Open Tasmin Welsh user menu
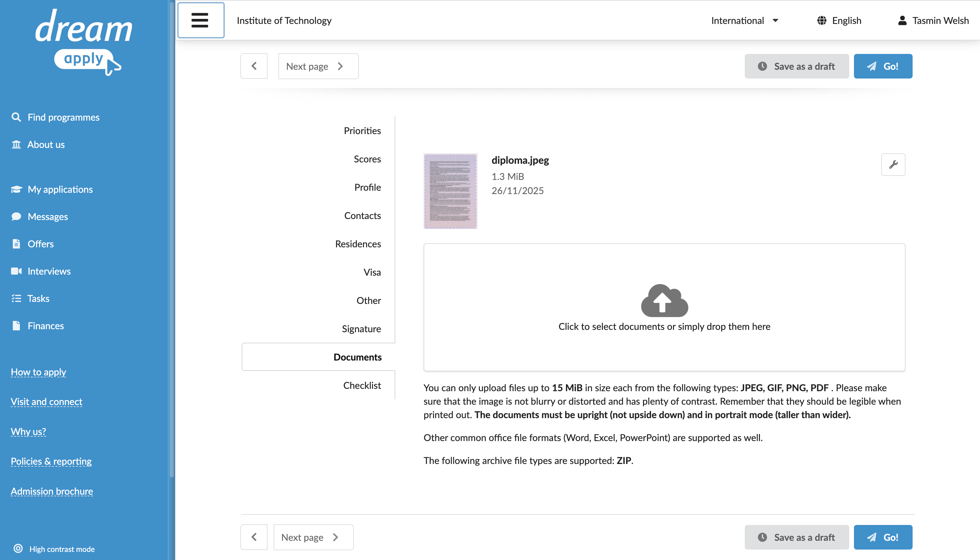 tap(933, 20)
